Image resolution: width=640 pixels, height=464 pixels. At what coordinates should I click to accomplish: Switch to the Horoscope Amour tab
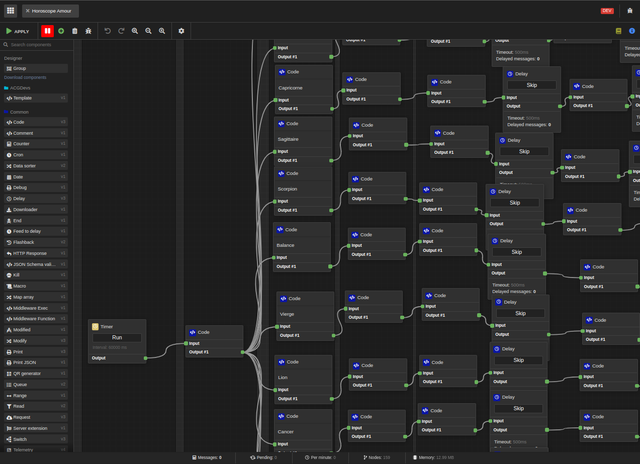click(51, 11)
